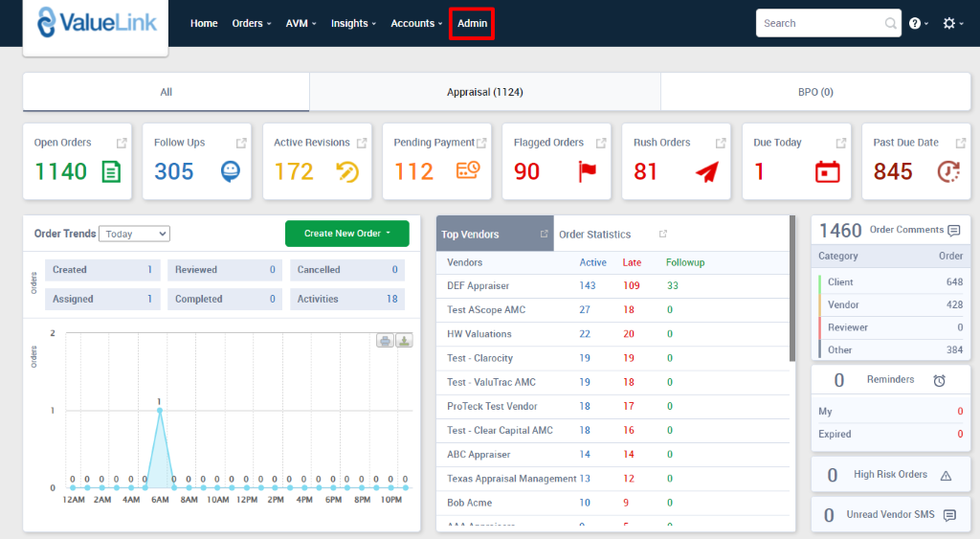
Task: Open the Order Trends Today dropdown
Action: (134, 234)
